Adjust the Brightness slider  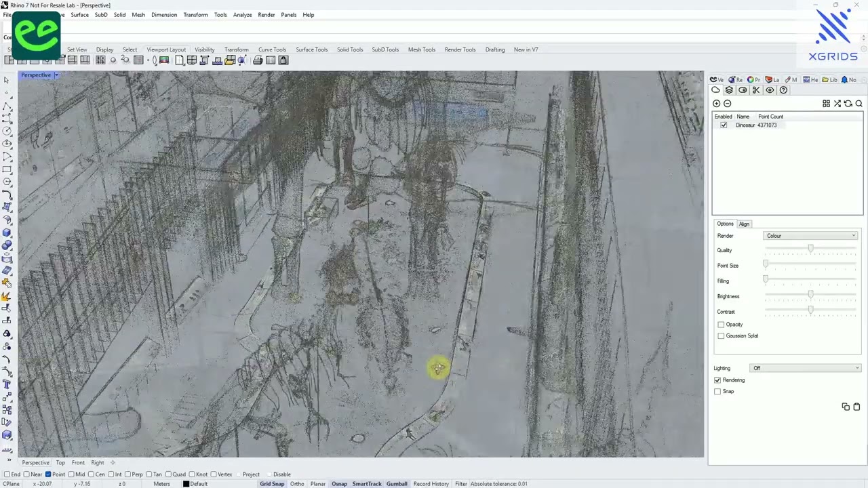click(x=810, y=296)
